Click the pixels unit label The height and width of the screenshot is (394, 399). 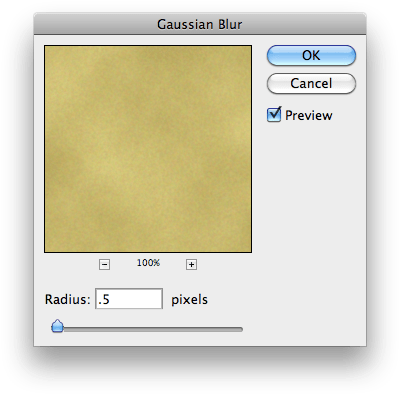pos(189,300)
